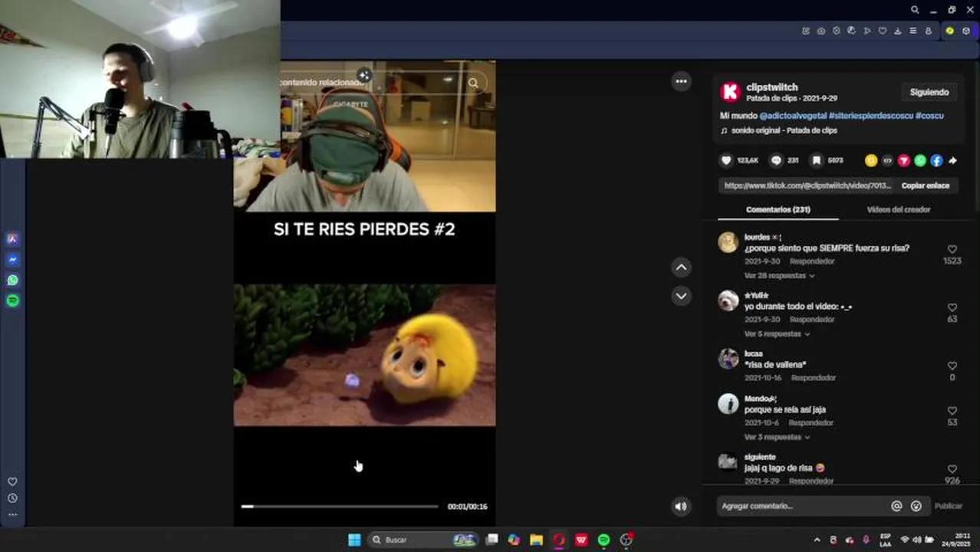Screen dimensions: 980x552
Task: Expand "Ver 3 respuestas"
Action: pos(779,437)
